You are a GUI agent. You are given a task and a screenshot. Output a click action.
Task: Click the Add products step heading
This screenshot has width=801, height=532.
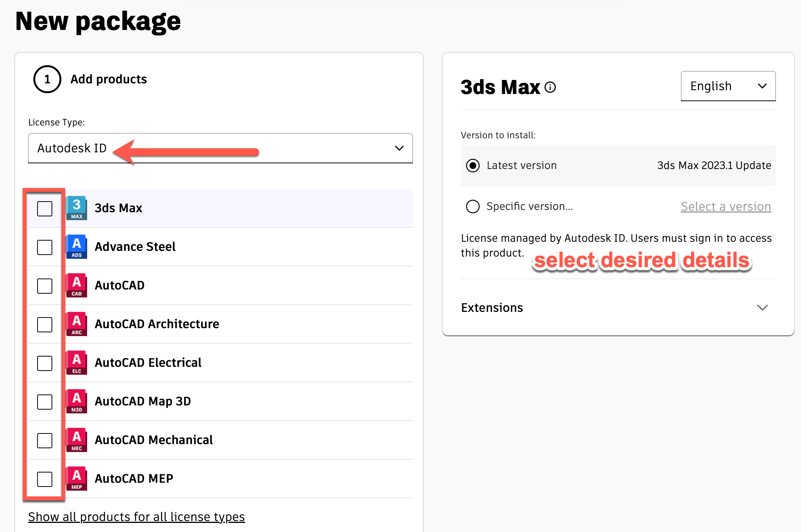tap(109, 79)
